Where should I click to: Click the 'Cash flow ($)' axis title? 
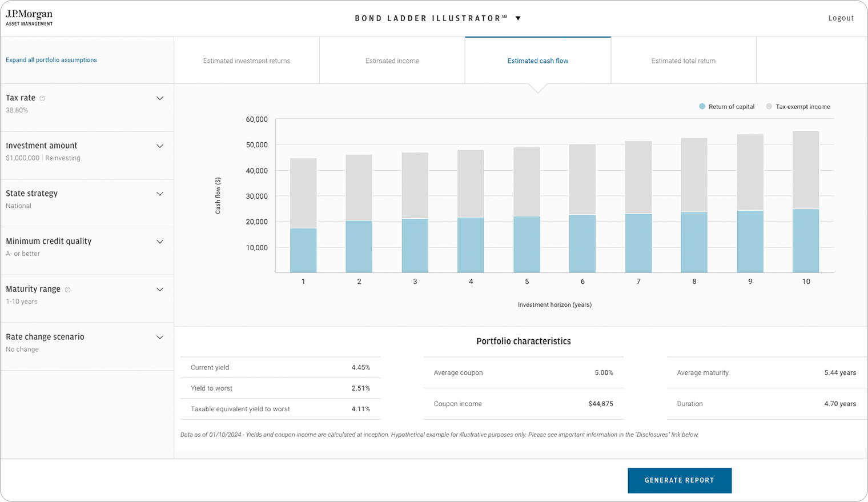click(218, 196)
